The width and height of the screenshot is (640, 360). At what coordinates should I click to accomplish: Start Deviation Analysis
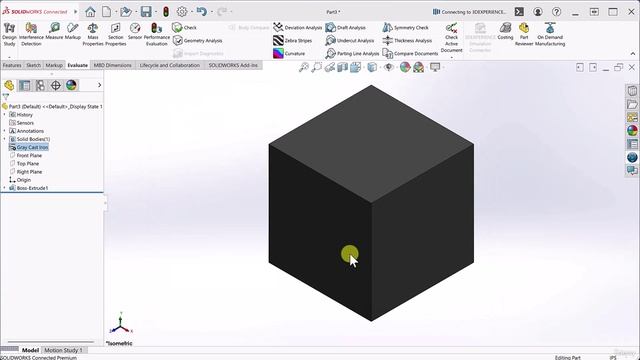[298, 27]
